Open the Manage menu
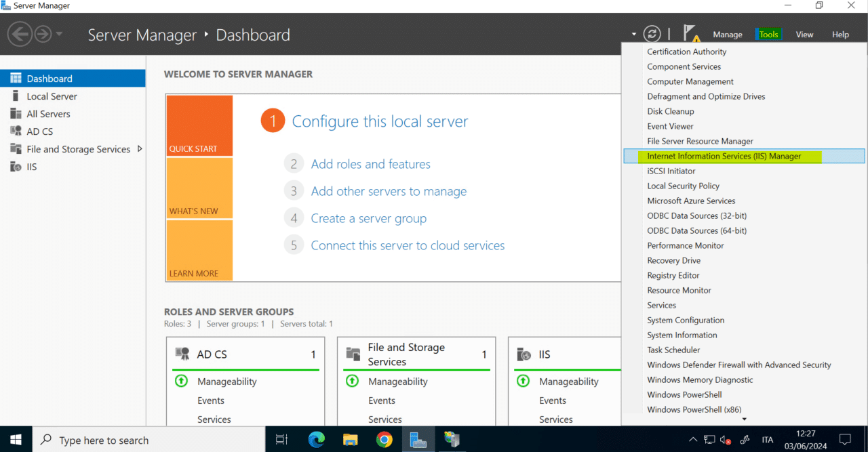This screenshot has height=452, width=868. click(x=728, y=35)
